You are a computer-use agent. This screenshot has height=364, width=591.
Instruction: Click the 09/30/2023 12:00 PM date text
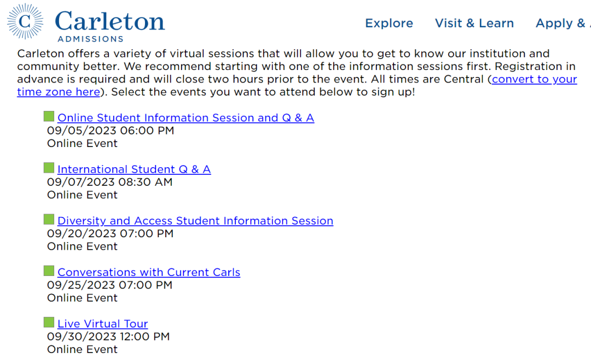click(108, 337)
